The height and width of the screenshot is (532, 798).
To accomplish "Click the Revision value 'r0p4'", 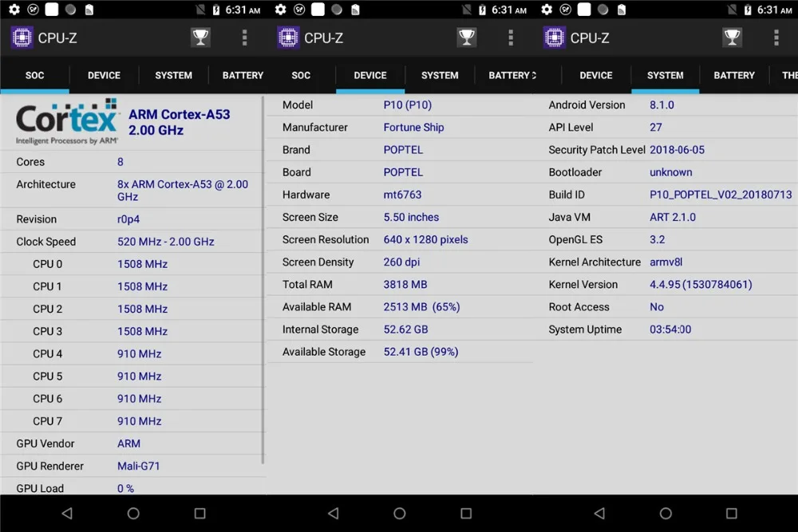I will [128, 219].
